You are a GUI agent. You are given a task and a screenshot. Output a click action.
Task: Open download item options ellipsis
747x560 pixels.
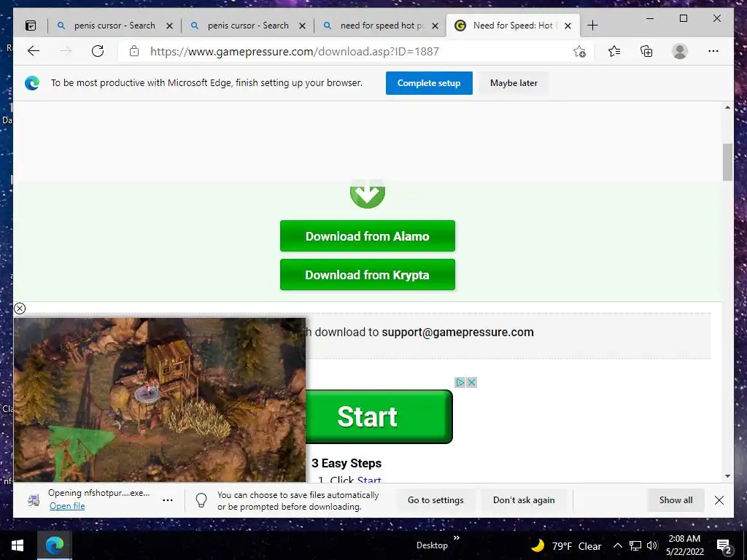click(x=168, y=500)
